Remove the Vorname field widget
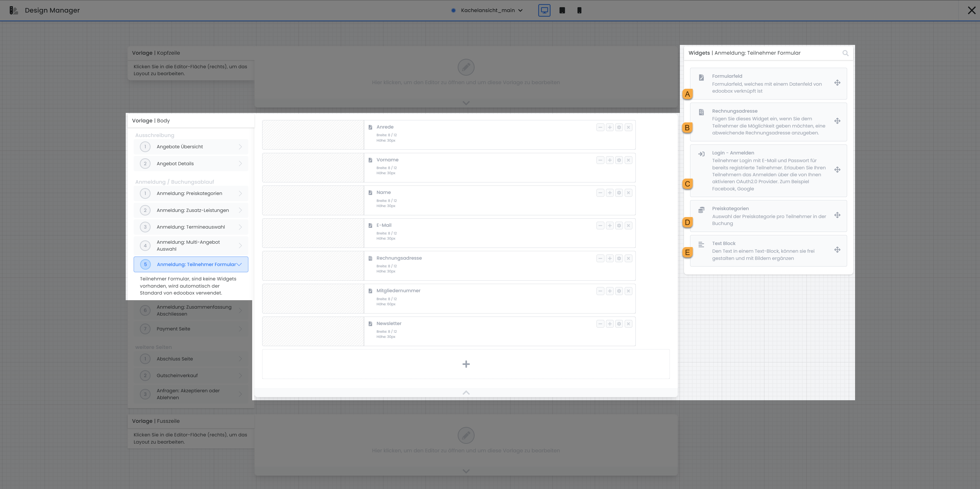Viewport: 980px width, 489px height. click(629, 160)
